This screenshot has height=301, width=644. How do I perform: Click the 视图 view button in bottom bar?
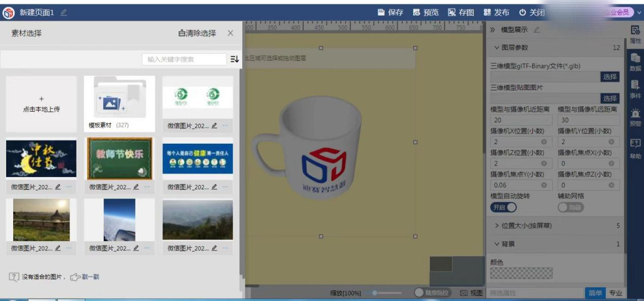[x=471, y=293]
